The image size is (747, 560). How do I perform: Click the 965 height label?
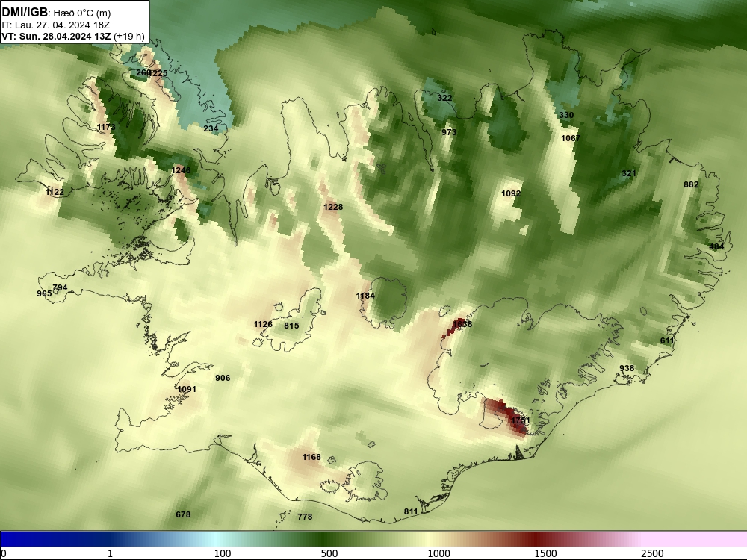[44, 293]
